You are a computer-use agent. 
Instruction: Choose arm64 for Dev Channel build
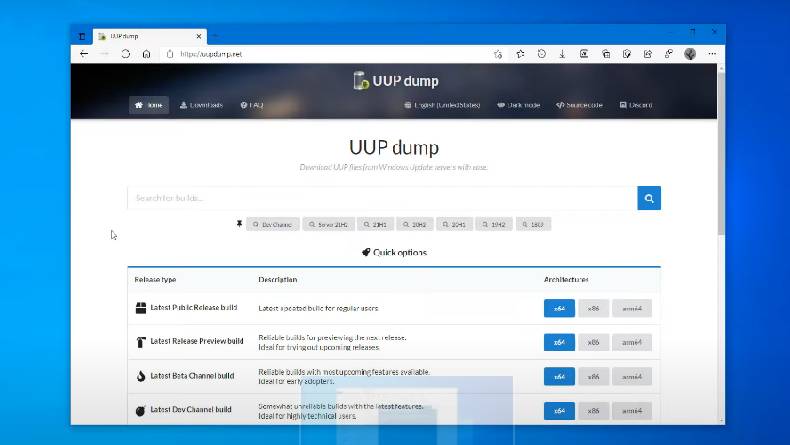632,411
